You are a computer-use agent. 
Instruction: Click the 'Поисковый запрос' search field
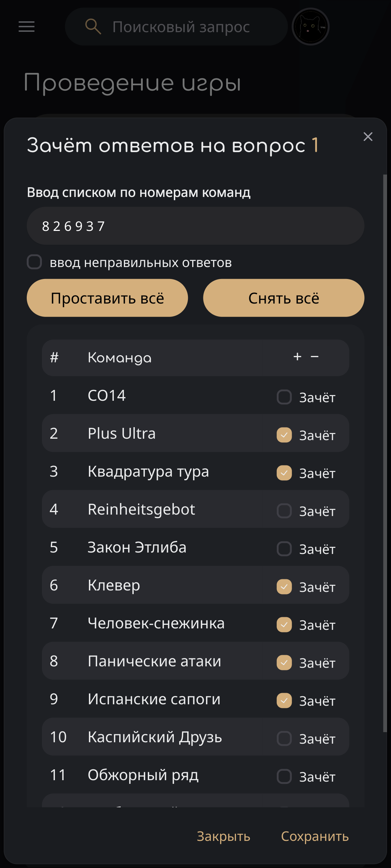point(181,27)
